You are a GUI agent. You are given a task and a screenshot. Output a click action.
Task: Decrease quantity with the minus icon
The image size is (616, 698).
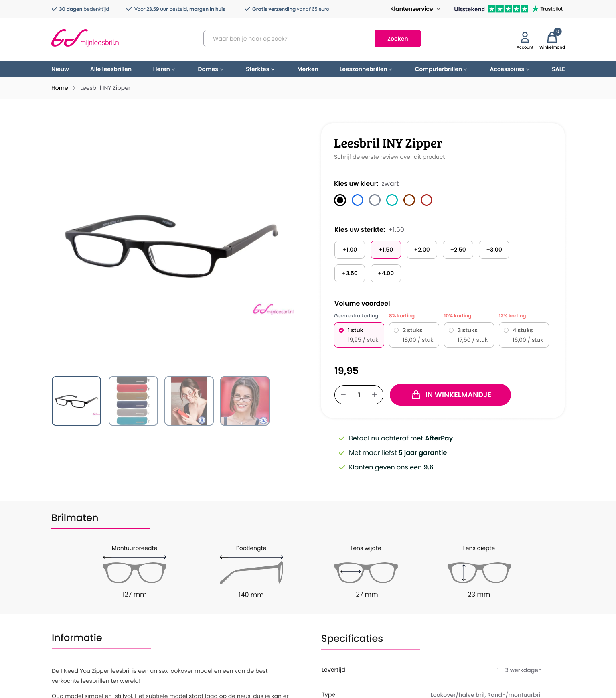click(x=343, y=395)
